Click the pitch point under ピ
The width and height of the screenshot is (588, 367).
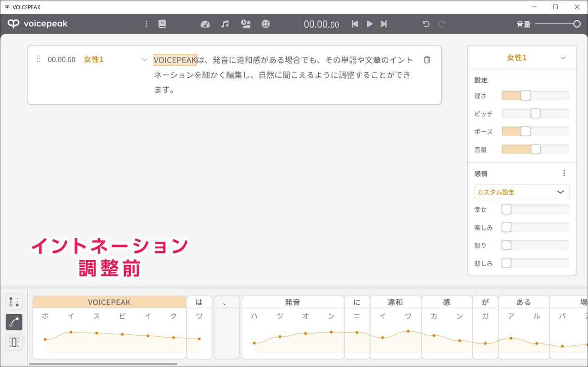pyautogui.click(x=122, y=334)
